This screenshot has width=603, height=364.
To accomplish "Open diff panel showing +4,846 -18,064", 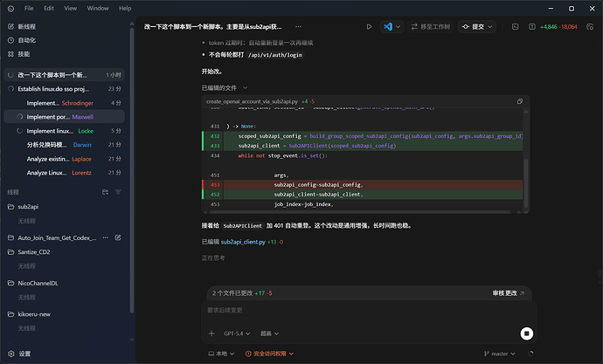I will (555, 27).
